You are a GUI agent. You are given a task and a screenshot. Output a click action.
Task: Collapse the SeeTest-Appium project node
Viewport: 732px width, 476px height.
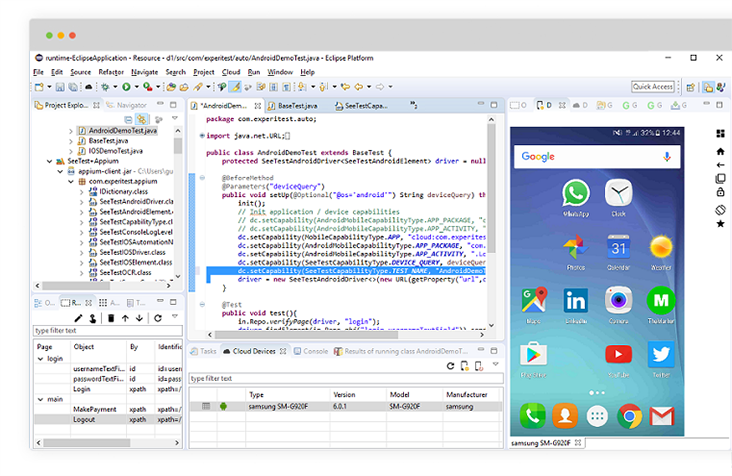50,160
